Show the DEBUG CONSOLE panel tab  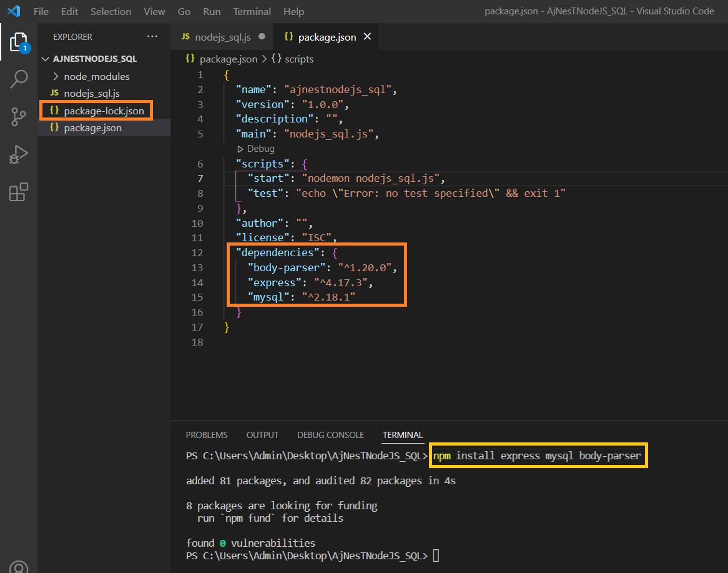(330, 435)
